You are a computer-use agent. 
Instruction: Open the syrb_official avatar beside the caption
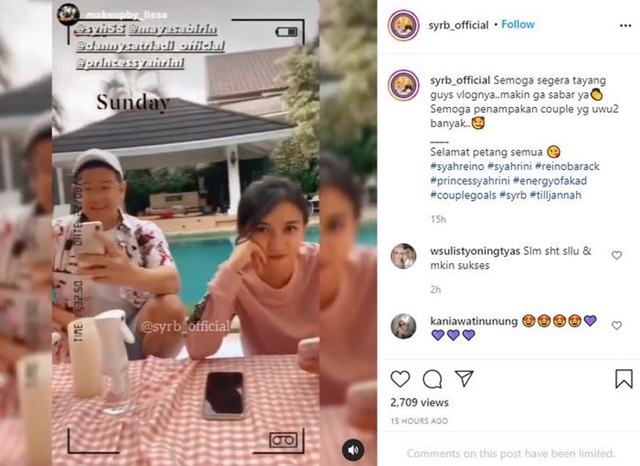(403, 85)
